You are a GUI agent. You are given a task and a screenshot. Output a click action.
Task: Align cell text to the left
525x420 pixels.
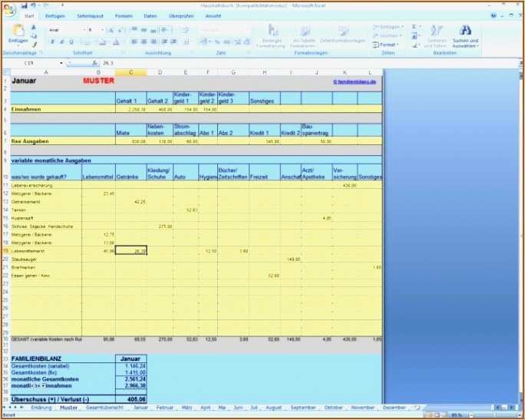pos(134,41)
